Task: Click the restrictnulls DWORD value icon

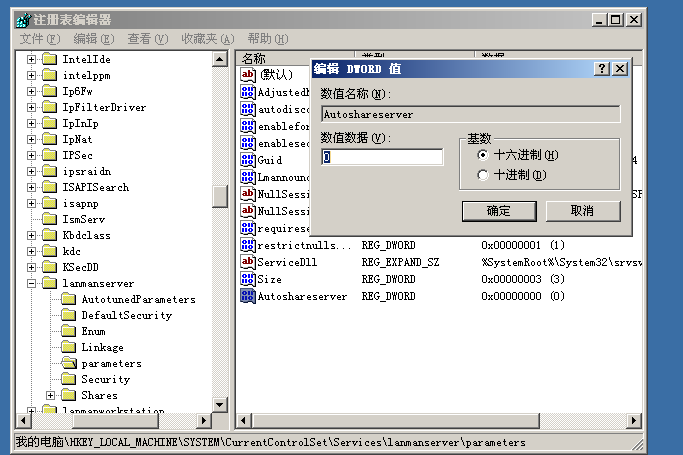Action: tap(247, 245)
